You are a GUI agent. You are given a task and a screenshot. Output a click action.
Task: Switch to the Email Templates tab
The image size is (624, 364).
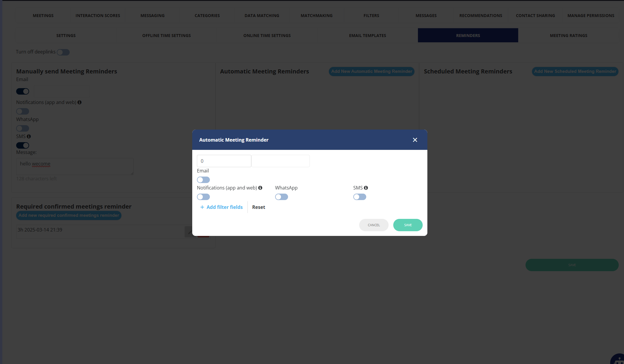pos(367,36)
